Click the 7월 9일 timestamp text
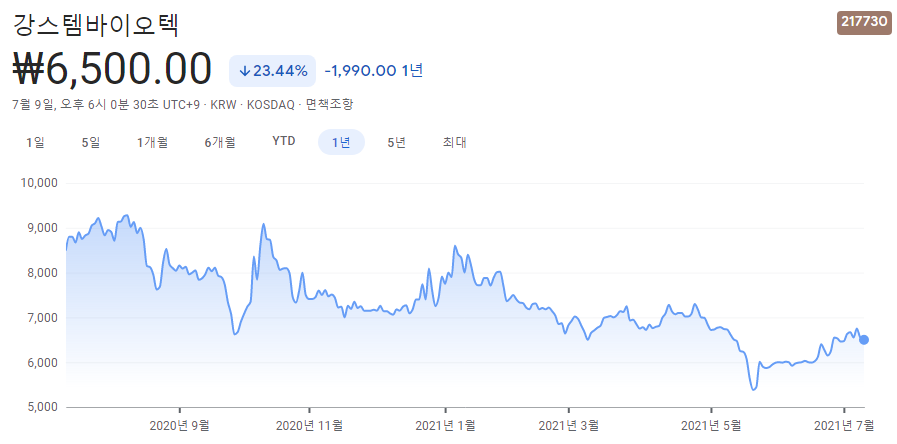The image size is (897, 444). pos(32,105)
